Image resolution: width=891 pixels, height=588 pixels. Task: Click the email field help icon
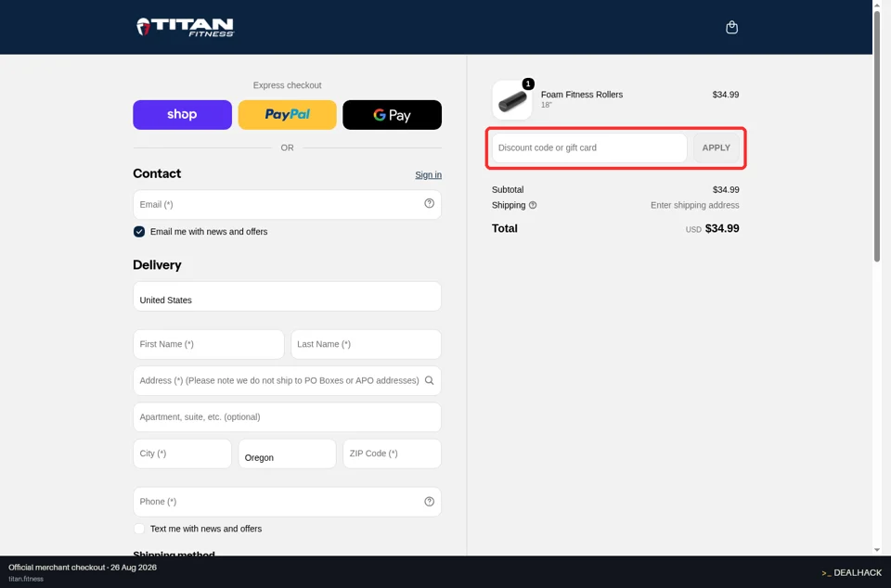tap(429, 203)
